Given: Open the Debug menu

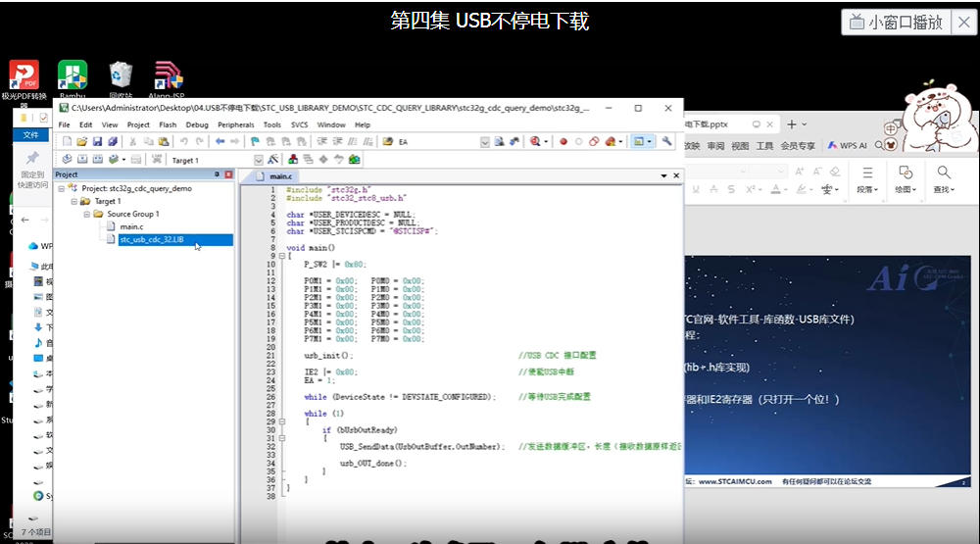Looking at the screenshot, I should [x=197, y=125].
